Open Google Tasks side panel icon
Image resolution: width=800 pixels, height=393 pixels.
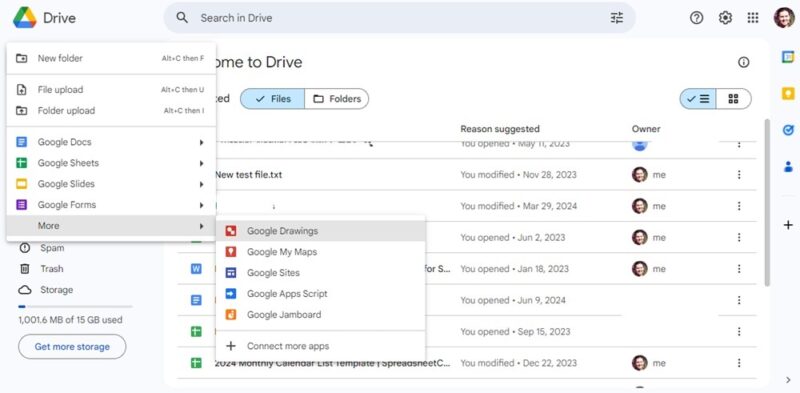click(788, 130)
